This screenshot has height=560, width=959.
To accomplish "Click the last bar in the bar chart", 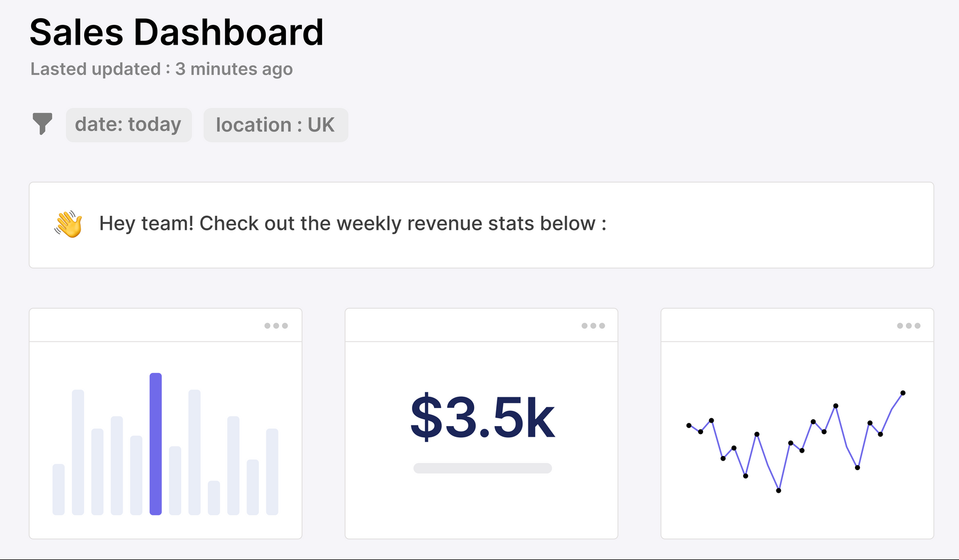I will pyautogui.click(x=272, y=471).
